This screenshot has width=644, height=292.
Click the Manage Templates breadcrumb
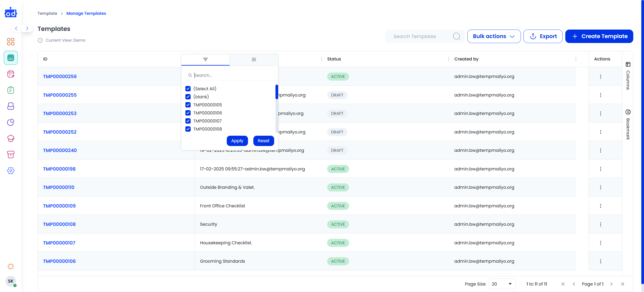pos(86,13)
